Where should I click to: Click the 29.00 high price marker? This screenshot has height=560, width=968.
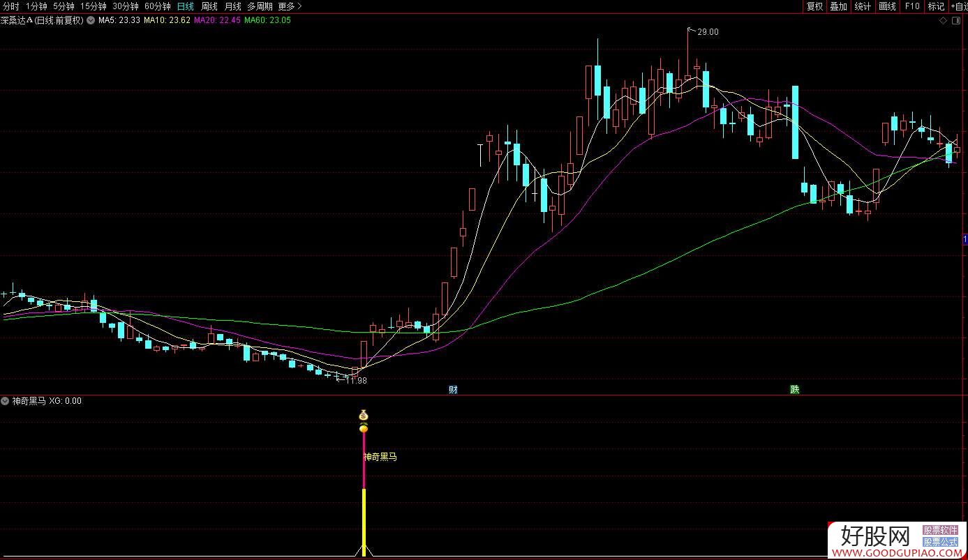[707, 31]
